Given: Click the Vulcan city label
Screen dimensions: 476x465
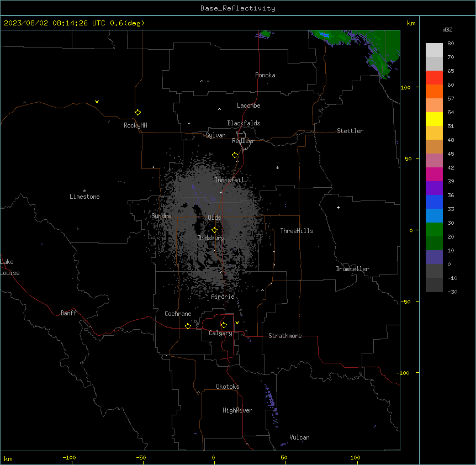Looking at the screenshot, I should pyautogui.click(x=300, y=437).
